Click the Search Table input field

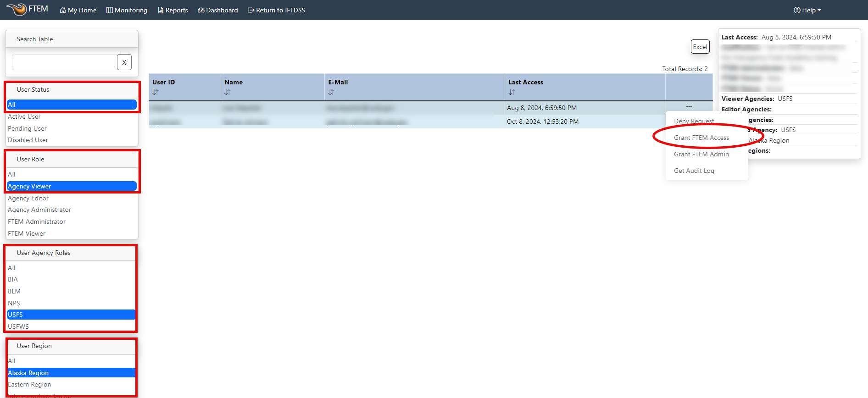pos(64,62)
